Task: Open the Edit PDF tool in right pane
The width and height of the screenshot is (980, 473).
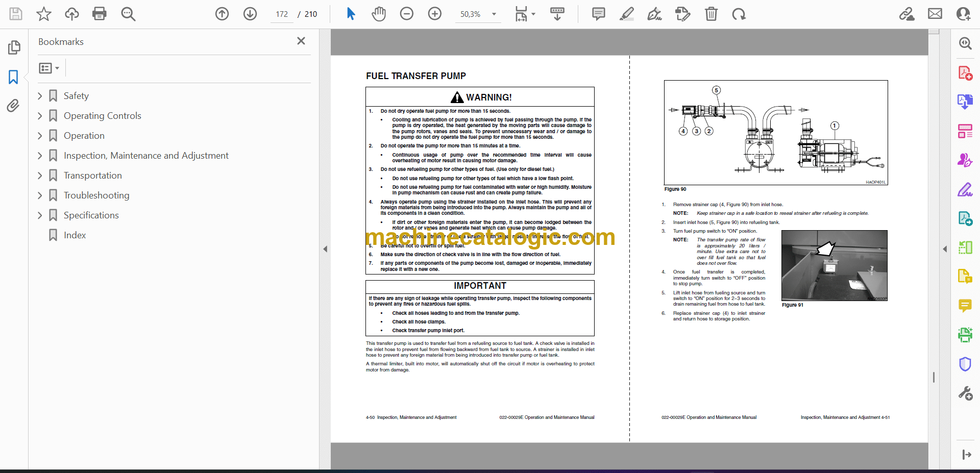Action: coord(965,218)
